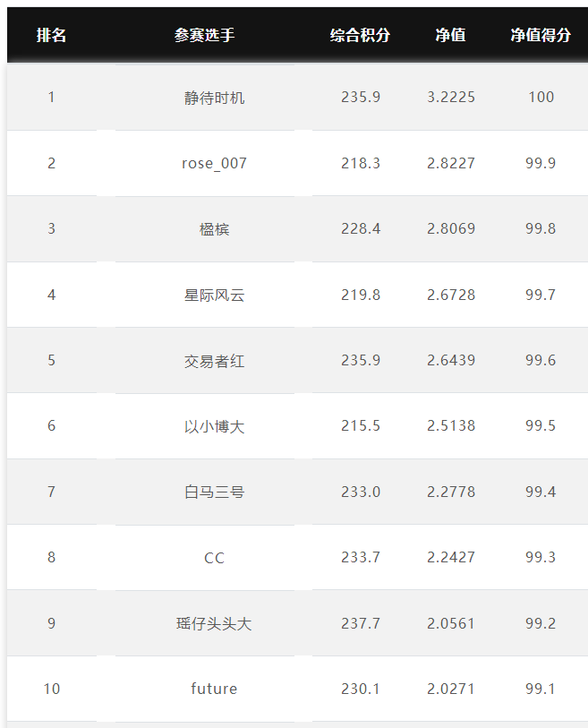Open the contestant 楹槟 entry
Screen dimensions: 588x728
(214, 229)
